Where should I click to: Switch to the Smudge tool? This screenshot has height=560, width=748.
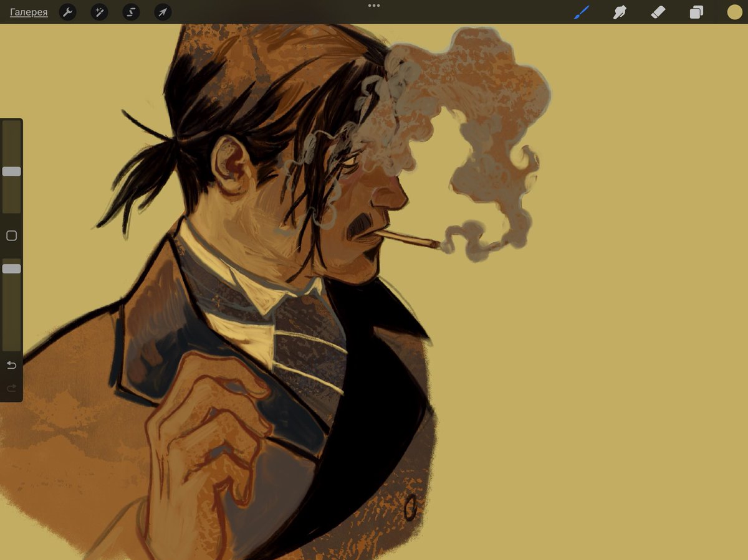(x=620, y=12)
